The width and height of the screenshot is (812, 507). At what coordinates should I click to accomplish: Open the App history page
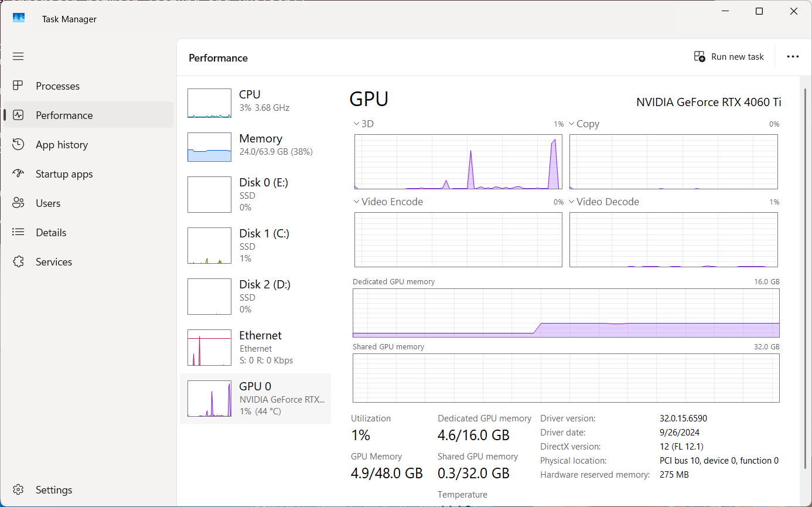tap(88, 144)
